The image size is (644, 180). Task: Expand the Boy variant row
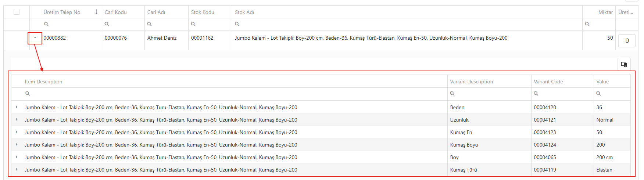(x=17, y=157)
